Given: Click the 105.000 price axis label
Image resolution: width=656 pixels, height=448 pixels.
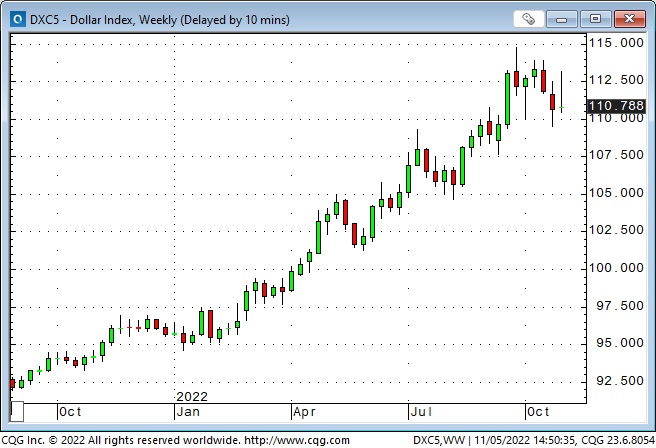Looking at the screenshot, I should 616,193.
